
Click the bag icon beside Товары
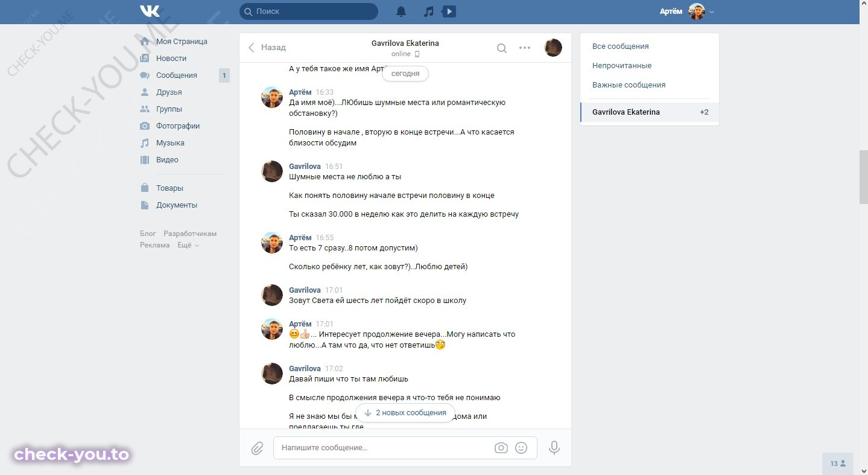(x=145, y=188)
